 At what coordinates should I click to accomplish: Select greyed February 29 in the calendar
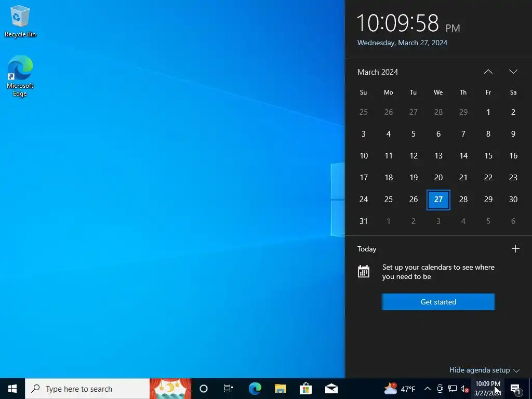click(463, 112)
